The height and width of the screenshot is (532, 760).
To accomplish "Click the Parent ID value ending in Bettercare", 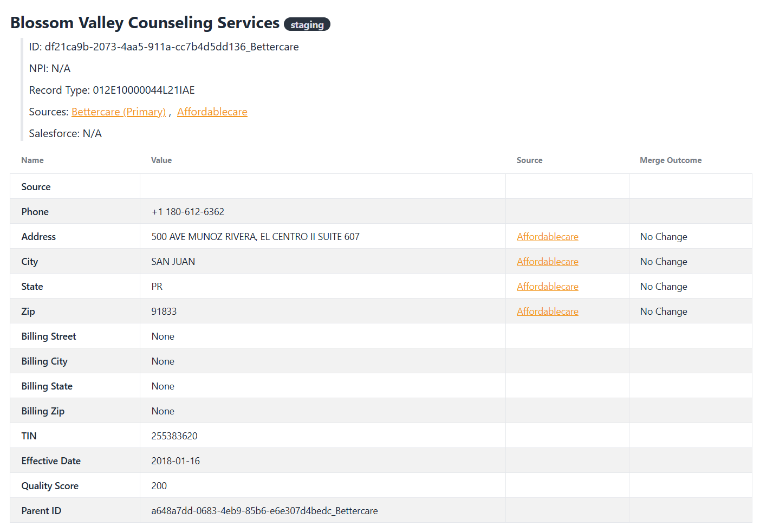I will click(264, 511).
